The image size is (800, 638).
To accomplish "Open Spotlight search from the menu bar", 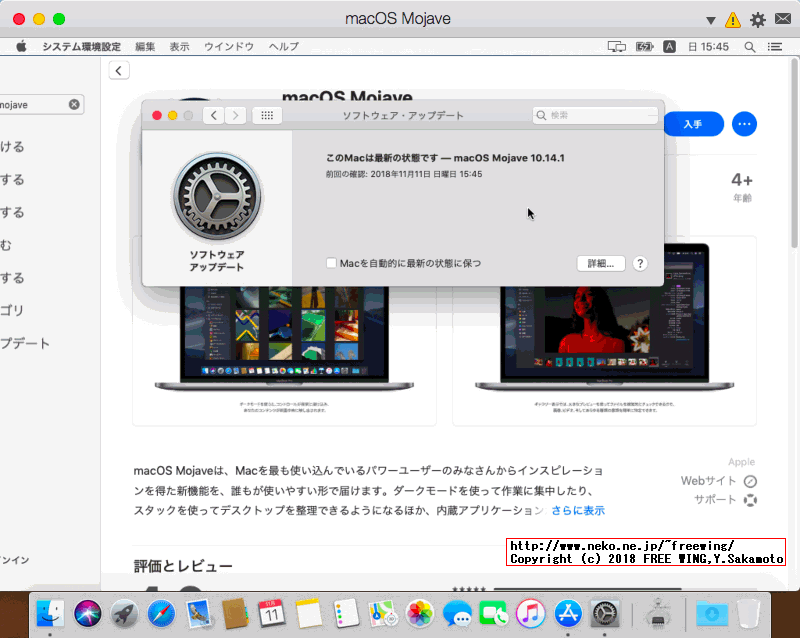I will click(x=749, y=46).
